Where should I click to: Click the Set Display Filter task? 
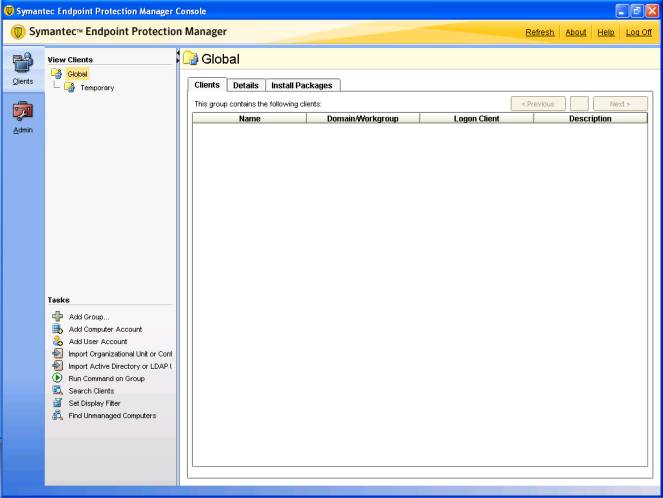(x=94, y=403)
